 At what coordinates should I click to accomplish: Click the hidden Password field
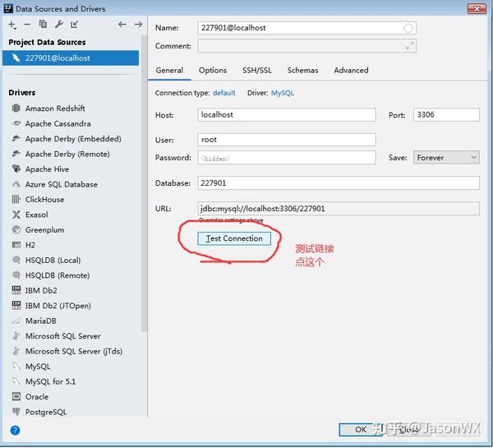point(287,158)
